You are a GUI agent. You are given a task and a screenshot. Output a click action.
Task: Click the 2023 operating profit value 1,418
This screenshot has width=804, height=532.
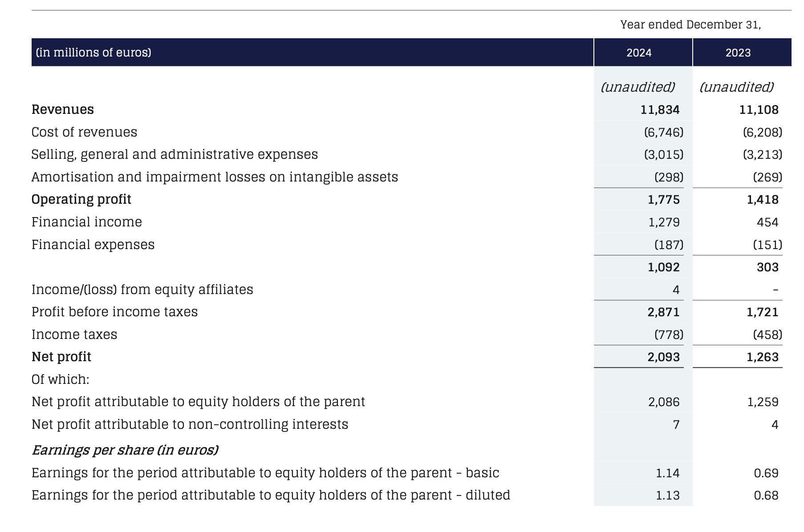(x=763, y=200)
